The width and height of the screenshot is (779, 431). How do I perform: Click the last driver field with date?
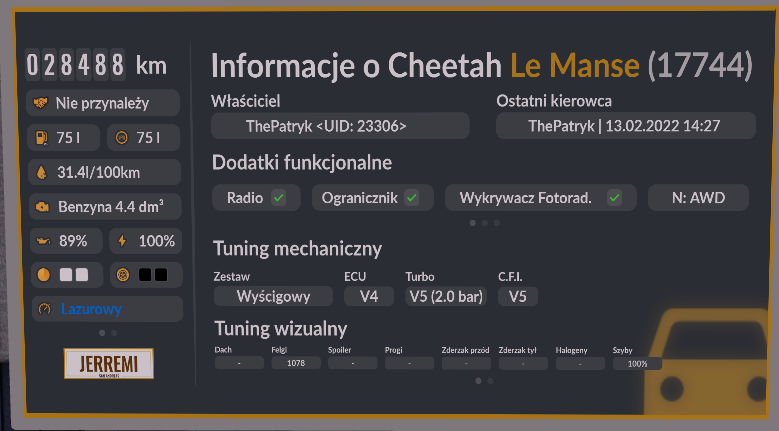click(x=626, y=126)
